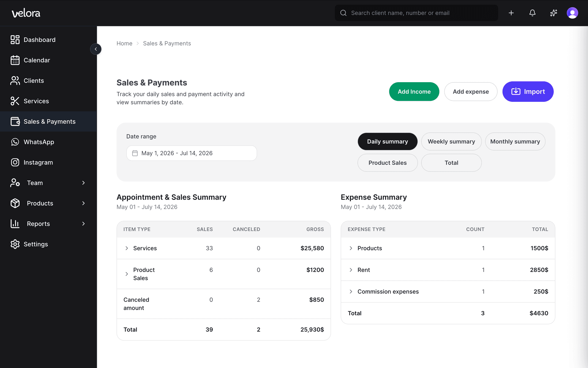Click the EXPENSE TYPE column header

367,229
